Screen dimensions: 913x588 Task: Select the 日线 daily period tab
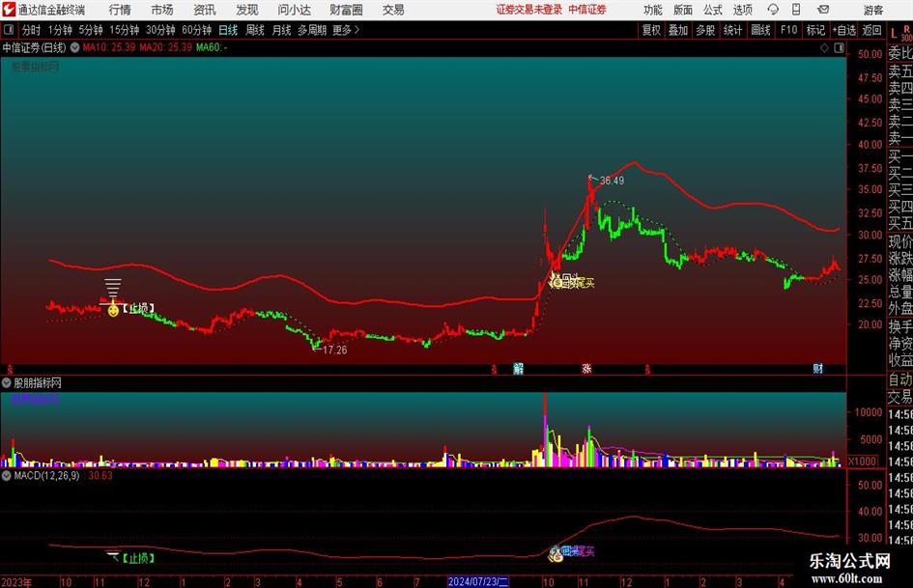click(x=228, y=30)
